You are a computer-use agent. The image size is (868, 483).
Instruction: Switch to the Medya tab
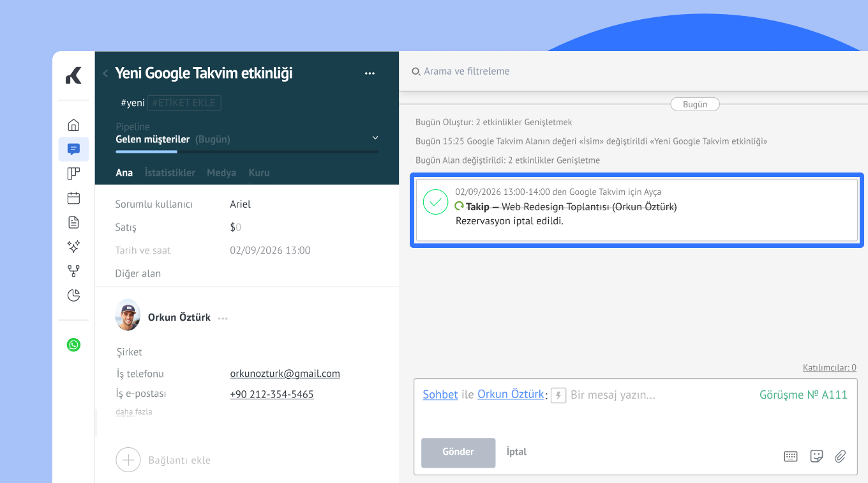221,172
